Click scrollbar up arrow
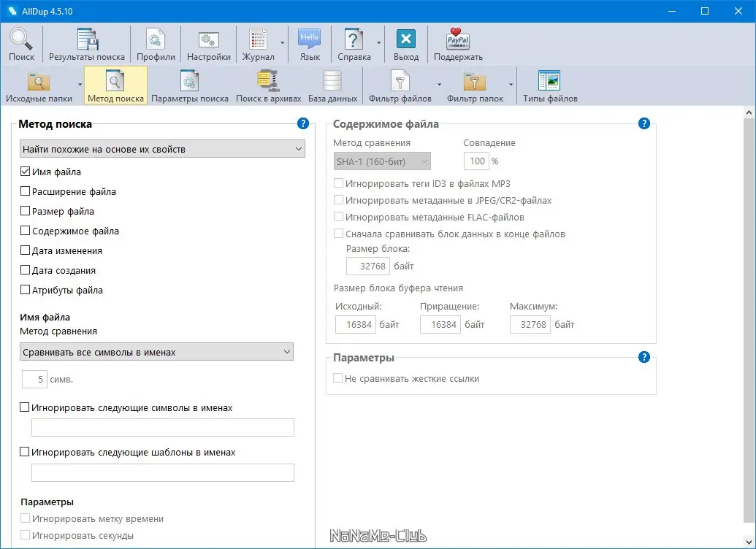This screenshot has height=549, width=756. coord(749,112)
